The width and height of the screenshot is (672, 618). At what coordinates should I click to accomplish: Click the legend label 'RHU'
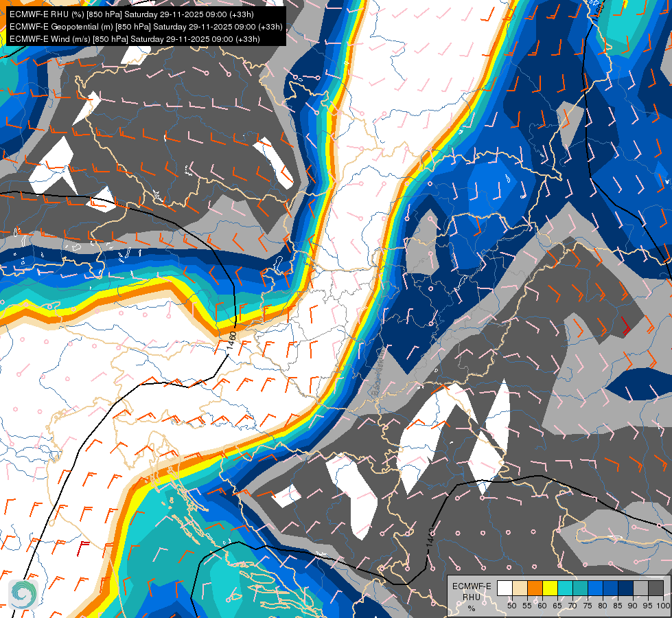point(472,597)
